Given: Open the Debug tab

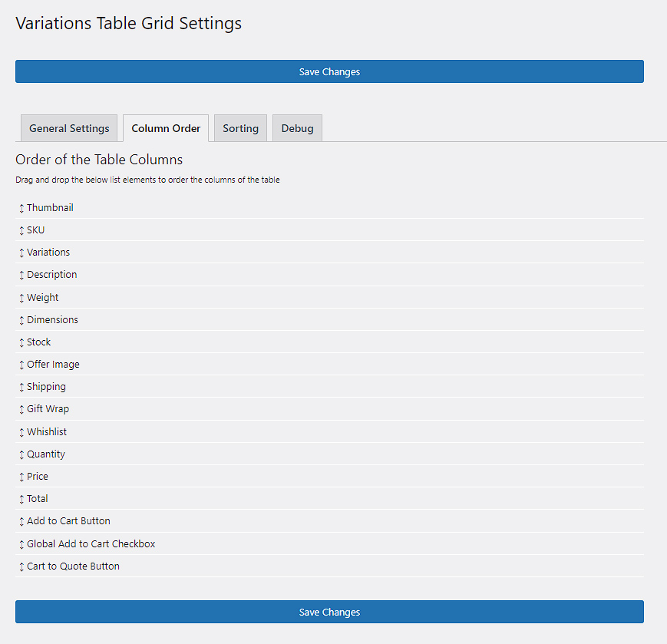Looking at the screenshot, I should click(297, 128).
